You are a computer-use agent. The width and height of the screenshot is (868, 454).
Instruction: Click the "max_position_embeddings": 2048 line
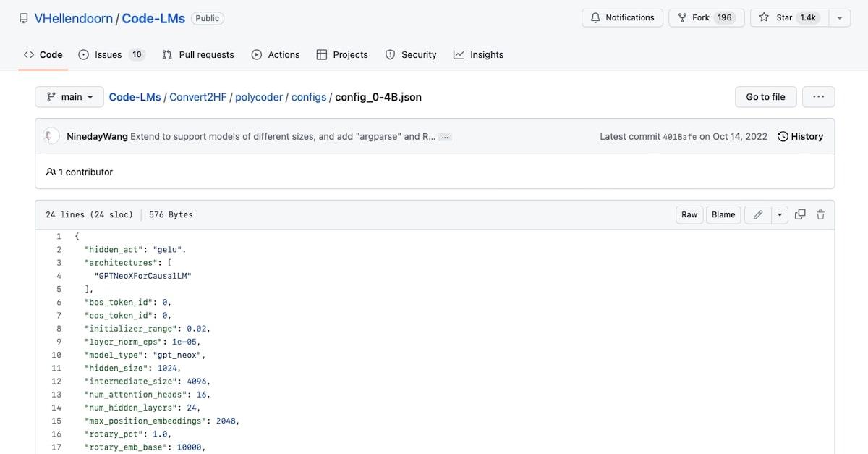click(x=162, y=421)
